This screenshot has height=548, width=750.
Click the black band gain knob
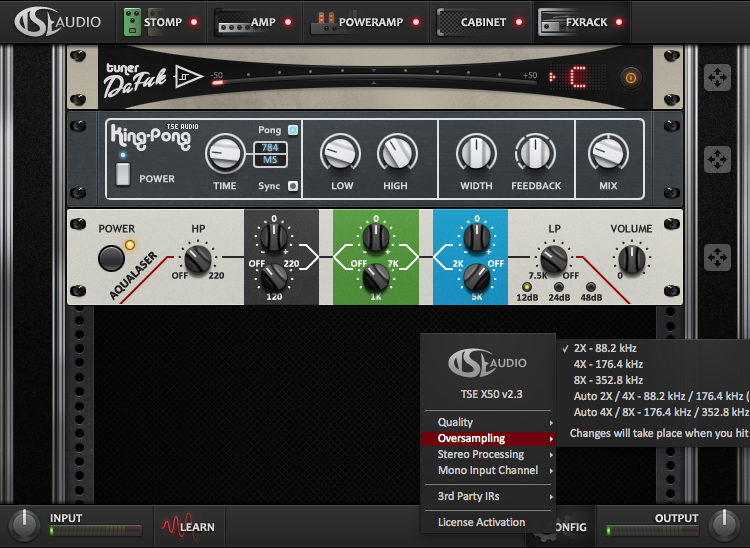274,237
